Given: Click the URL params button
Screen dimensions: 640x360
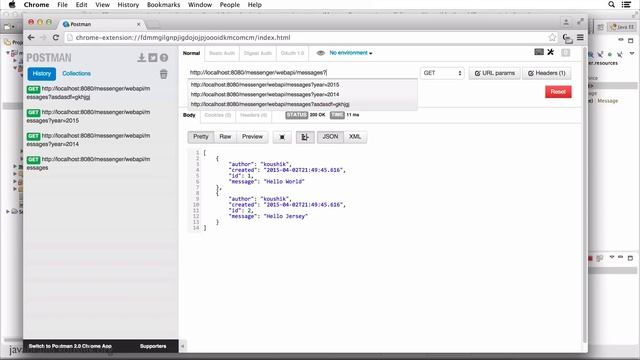Looking at the screenshot, I should click(494, 73).
